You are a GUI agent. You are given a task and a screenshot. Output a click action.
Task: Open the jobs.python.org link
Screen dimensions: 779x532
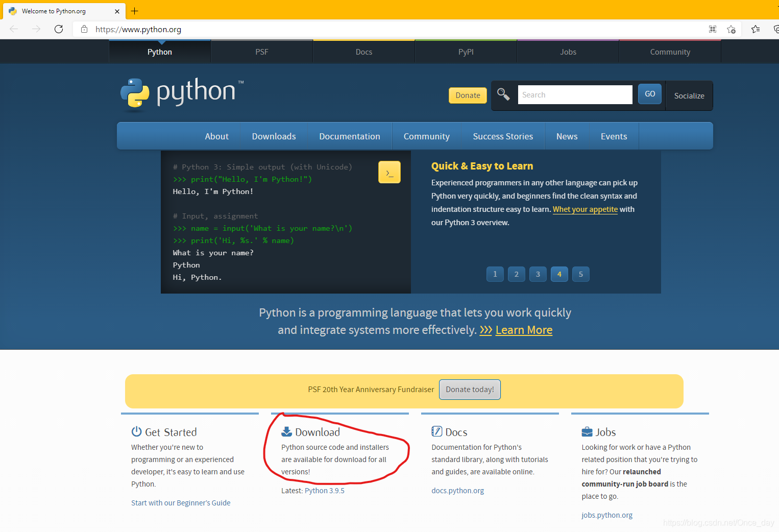607,515
